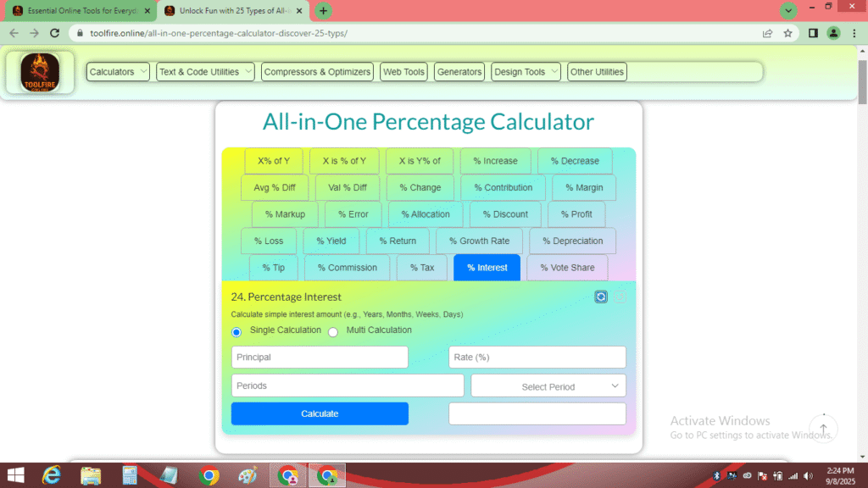Click inside the Principal input field
The height and width of the screenshot is (488, 868).
320,357
